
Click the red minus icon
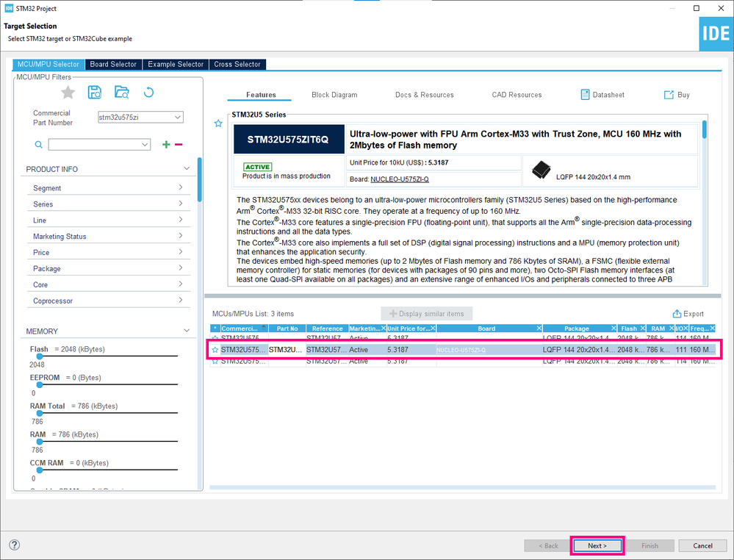point(179,144)
